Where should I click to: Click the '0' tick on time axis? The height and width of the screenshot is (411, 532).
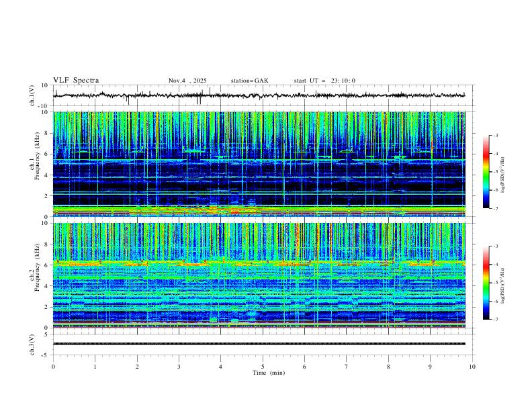click(53, 367)
